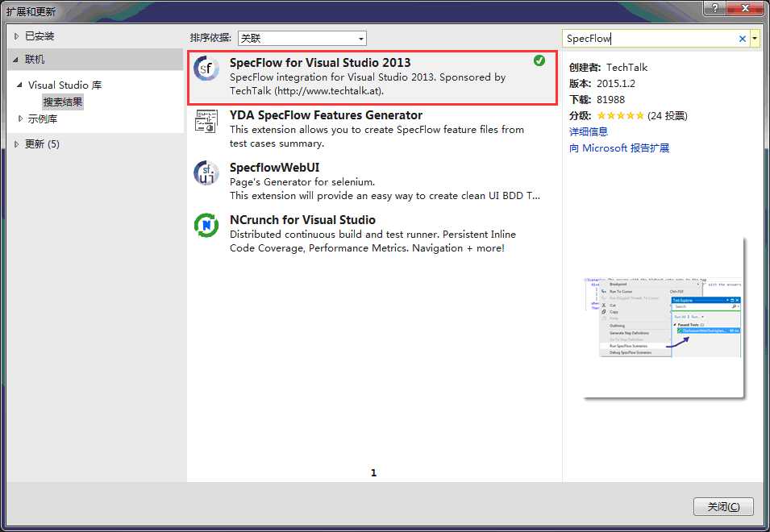Click the 关闭(C) button
The height and width of the screenshot is (532, 770).
[x=723, y=506]
